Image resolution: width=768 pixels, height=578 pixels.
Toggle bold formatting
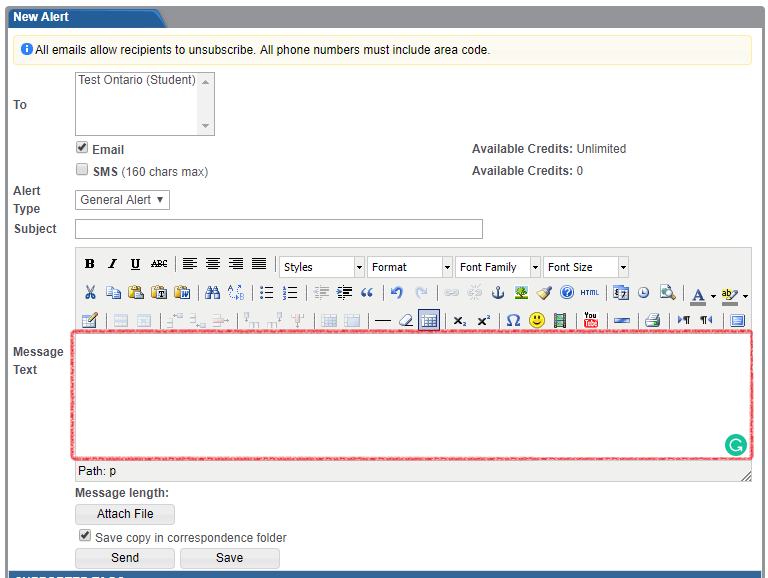pos(89,264)
